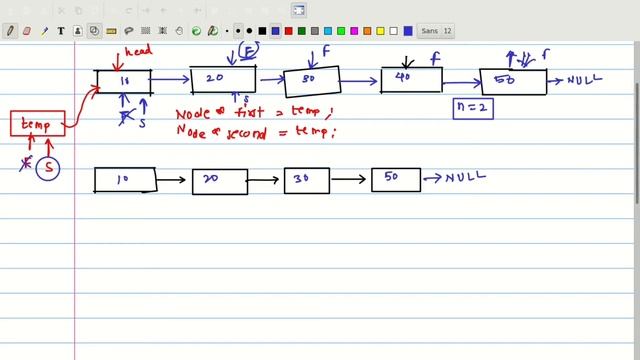Select the Vertical Space tool
This screenshot has width=640, height=360.
pos(162,31)
